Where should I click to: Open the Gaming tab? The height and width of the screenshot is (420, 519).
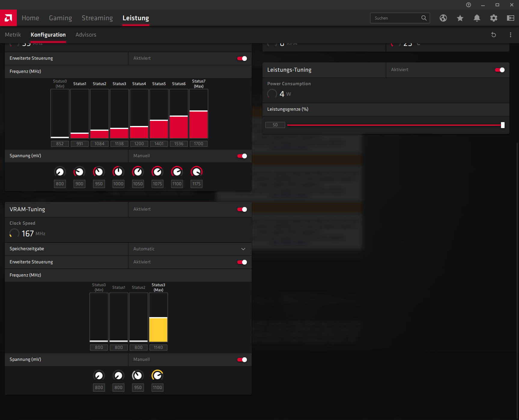(x=60, y=18)
